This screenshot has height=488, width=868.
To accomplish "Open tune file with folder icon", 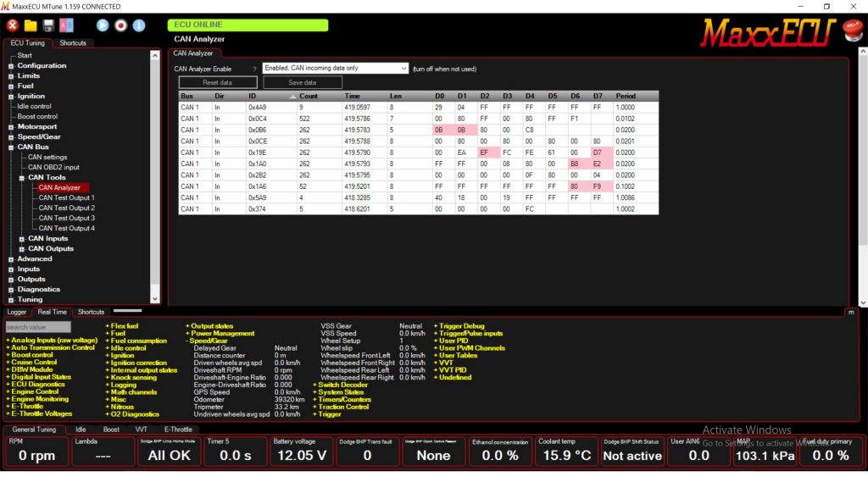I will tap(31, 25).
